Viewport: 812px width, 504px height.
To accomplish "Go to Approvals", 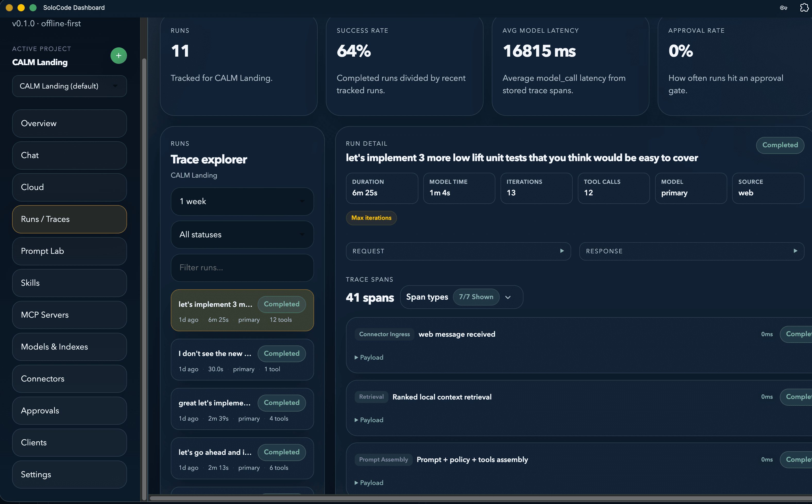I will tap(69, 411).
